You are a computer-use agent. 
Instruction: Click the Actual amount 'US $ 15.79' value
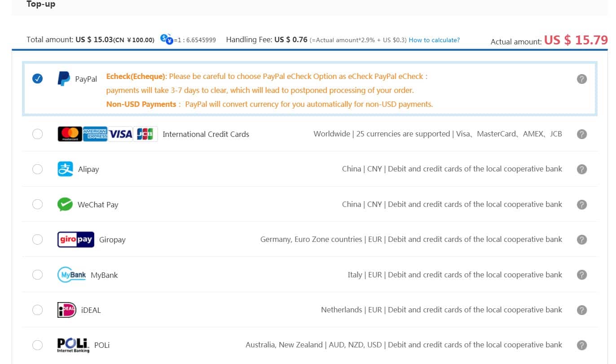(576, 40)
